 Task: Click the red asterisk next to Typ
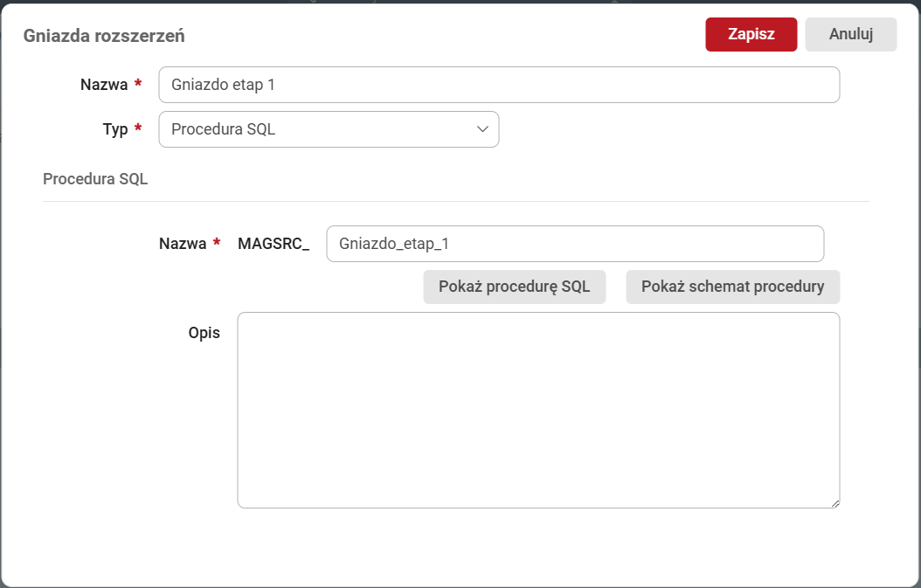click(x=137, y=129)
